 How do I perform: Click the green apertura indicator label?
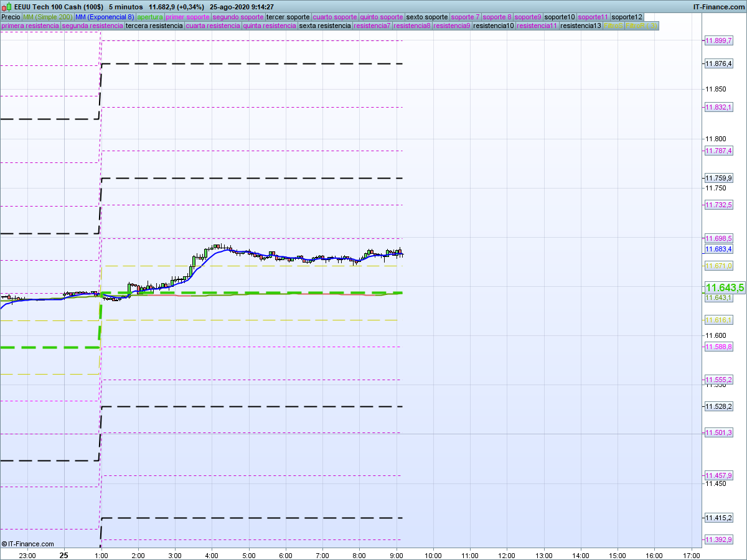pos(150,17)
